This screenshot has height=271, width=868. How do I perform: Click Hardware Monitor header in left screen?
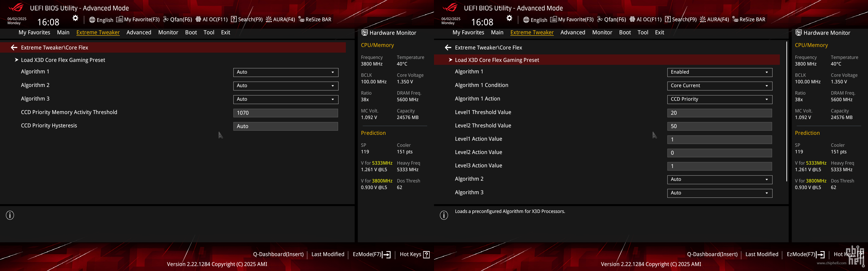[389, 33]
